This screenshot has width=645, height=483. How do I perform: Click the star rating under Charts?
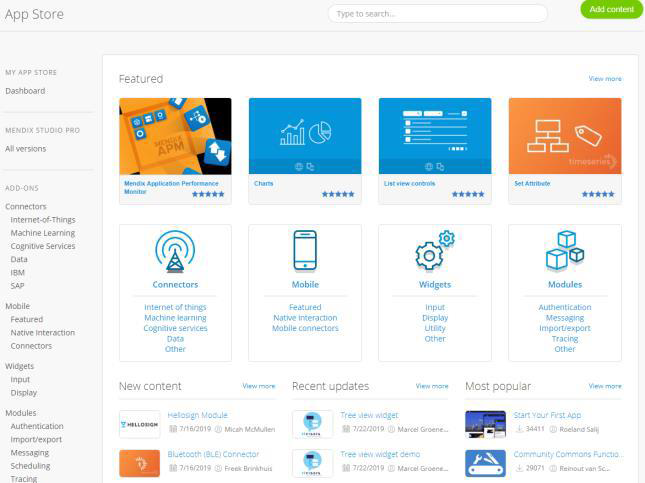pyautogui.click(x=338, y=194)
